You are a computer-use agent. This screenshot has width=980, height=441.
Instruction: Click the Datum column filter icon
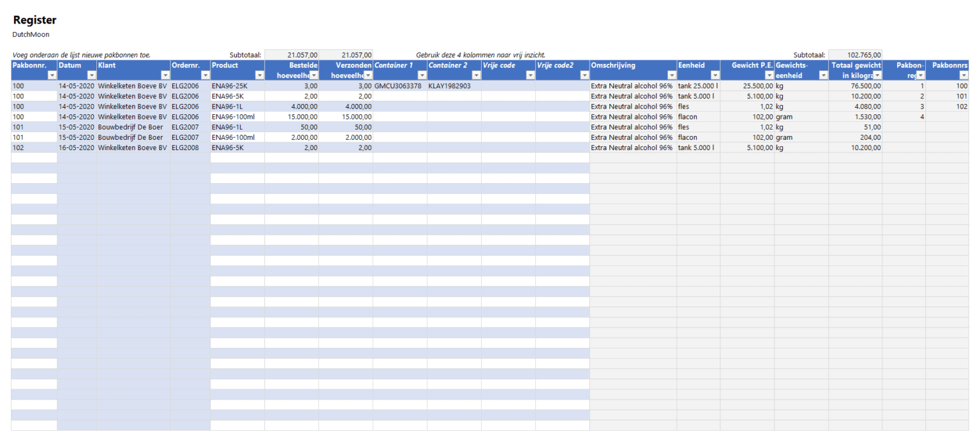(91, 75)
